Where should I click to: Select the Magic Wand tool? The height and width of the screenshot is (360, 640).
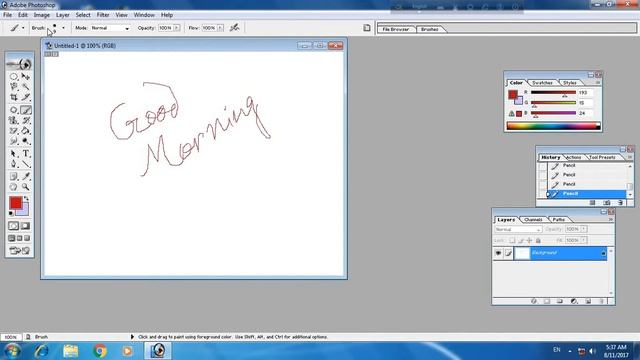[x=26, y=87]
